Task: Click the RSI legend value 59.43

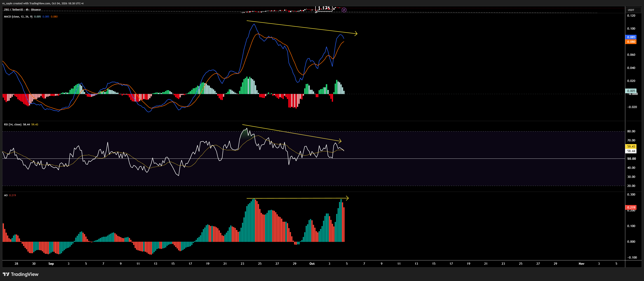Action: click(x=35, y=124)
